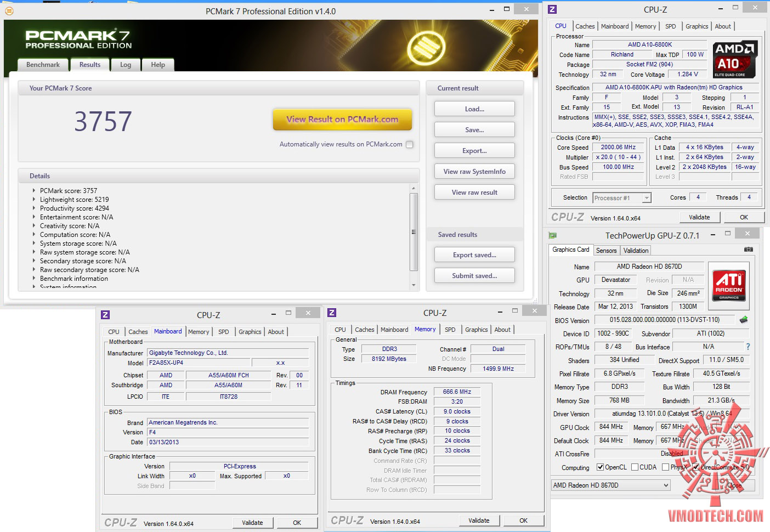Toggle the CUDA checkbox in GPU-Z

point(635,467)
